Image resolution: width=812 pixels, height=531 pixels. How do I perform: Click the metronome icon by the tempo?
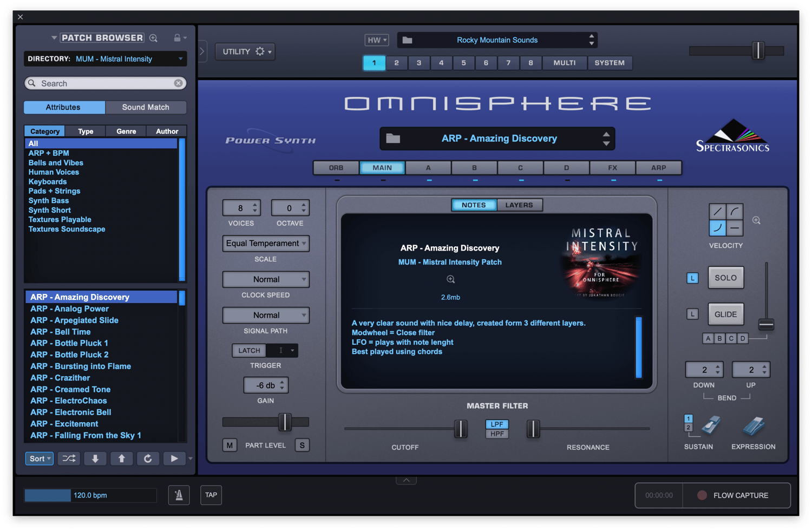179,495
